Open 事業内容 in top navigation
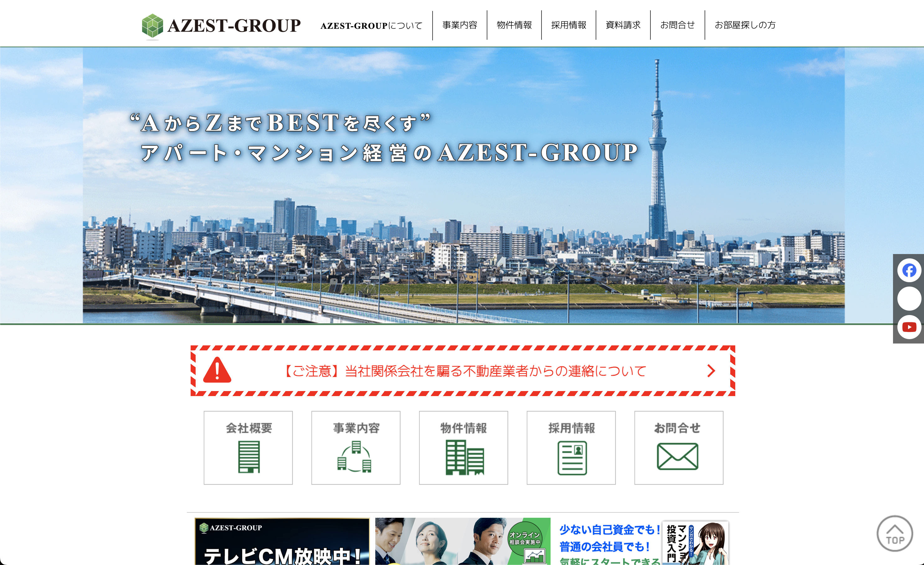This screenshot has height=565, width=924. click(460, 25)
